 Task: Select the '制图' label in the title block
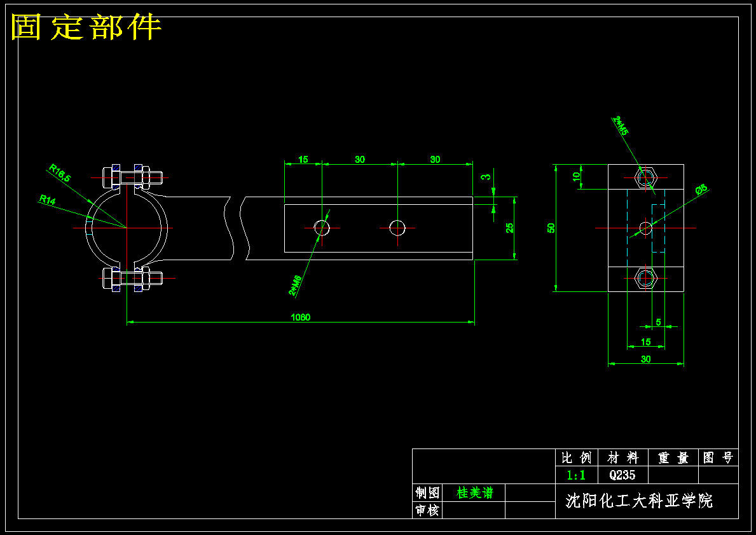(x=427, y=492)
